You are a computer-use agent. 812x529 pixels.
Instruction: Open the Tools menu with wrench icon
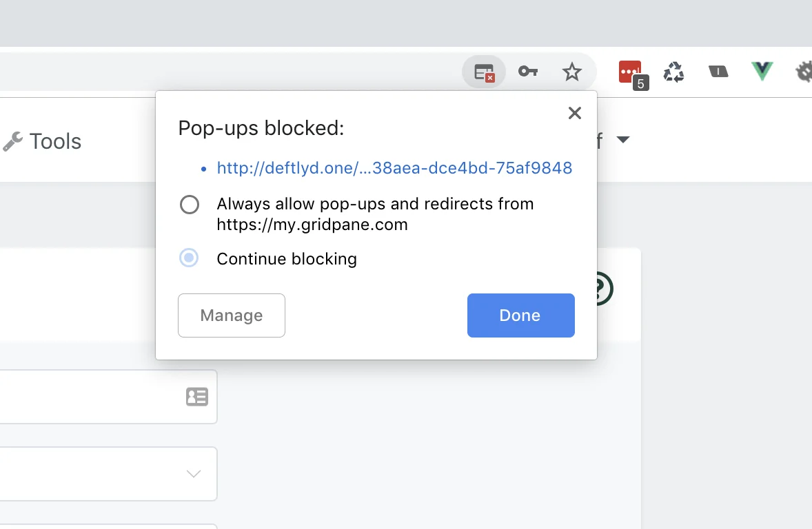[42, 141]
